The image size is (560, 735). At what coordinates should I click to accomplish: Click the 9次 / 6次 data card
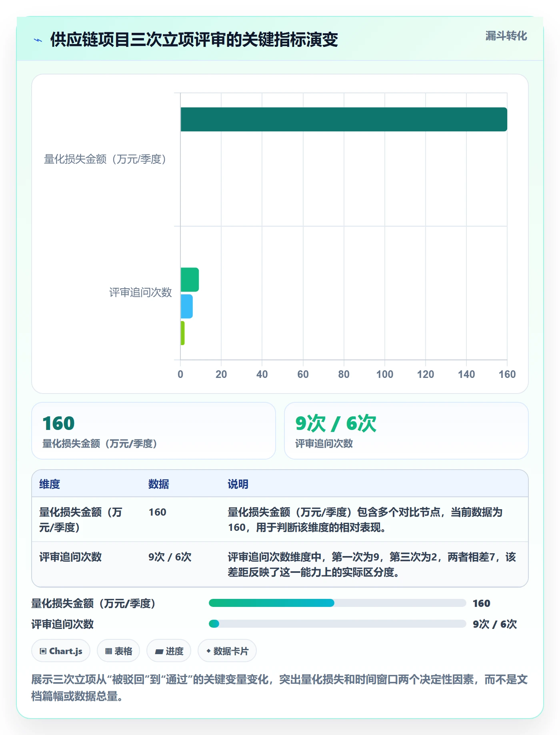click(406, 431)
